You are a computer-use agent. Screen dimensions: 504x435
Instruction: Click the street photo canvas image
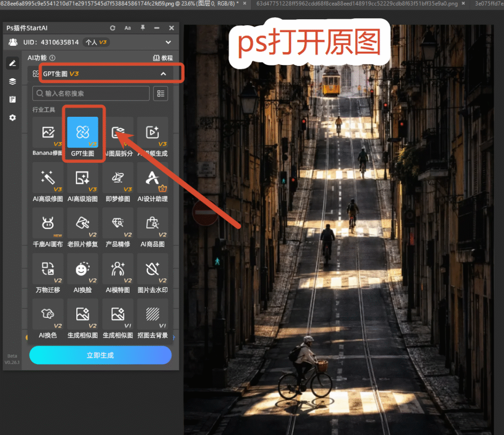coord(339,230)
